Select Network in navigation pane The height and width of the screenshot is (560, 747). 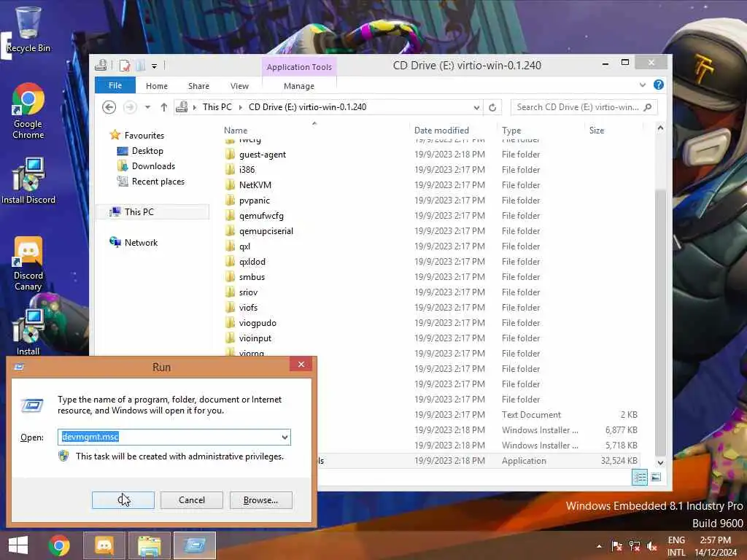[x=141, y=242]
